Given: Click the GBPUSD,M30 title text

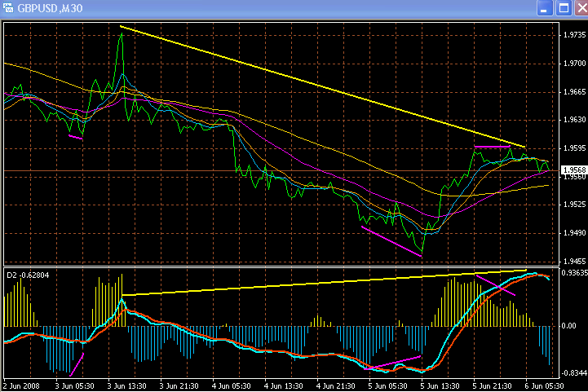Looking at the screenshot, I should click(50, 8).
